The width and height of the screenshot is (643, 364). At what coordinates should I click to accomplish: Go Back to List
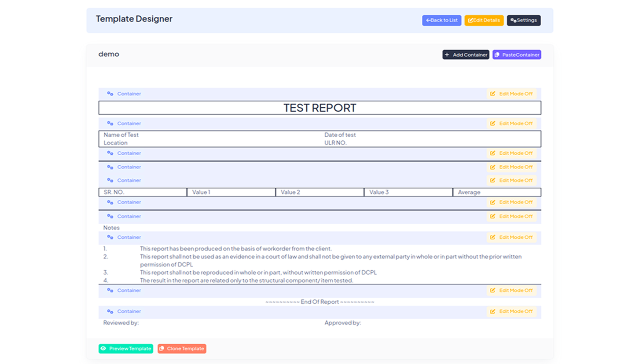click(x=441, y=20)
